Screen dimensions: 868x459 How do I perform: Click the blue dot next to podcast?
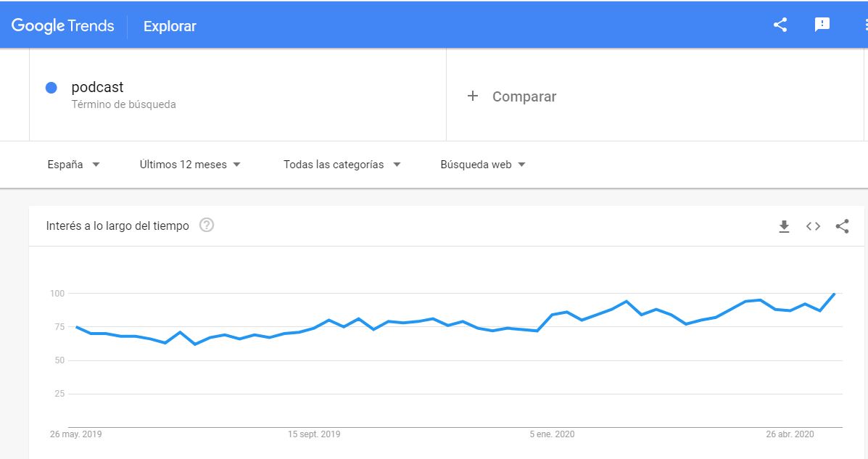[51, 88]
